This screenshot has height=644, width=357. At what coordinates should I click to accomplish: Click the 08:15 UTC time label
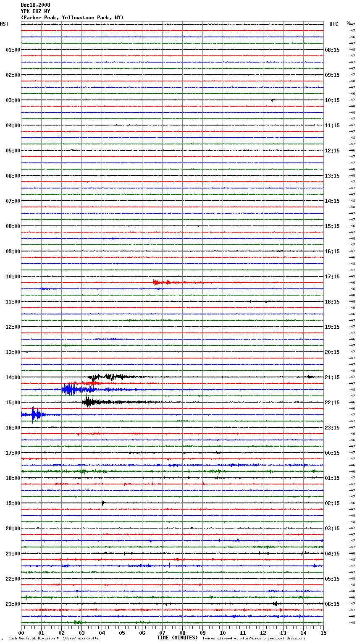pos(332,50)
